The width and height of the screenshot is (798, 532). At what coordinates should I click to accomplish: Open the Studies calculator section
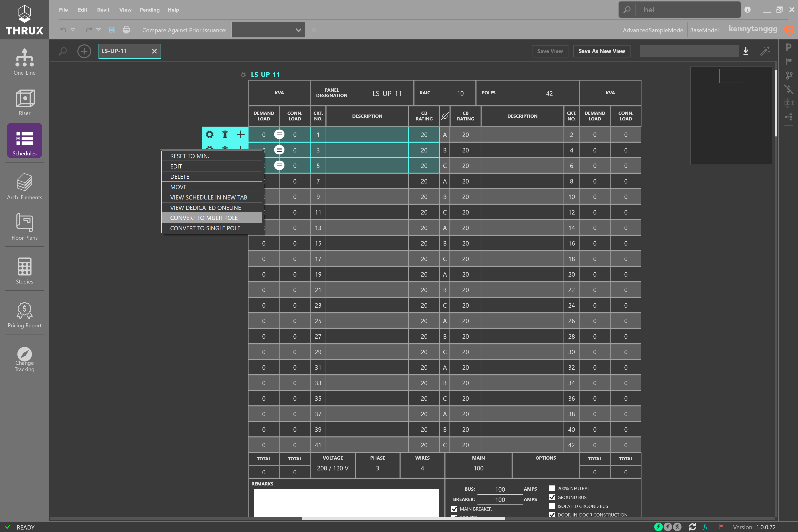(x=24, y=271)
